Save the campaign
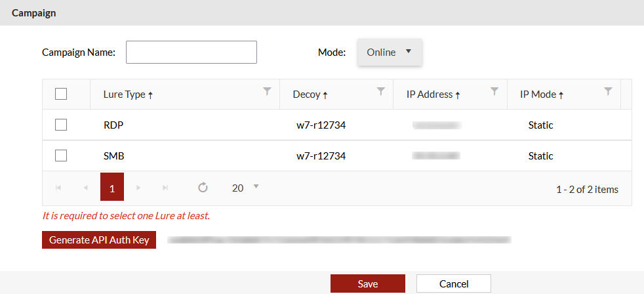 tap(367, 283)
